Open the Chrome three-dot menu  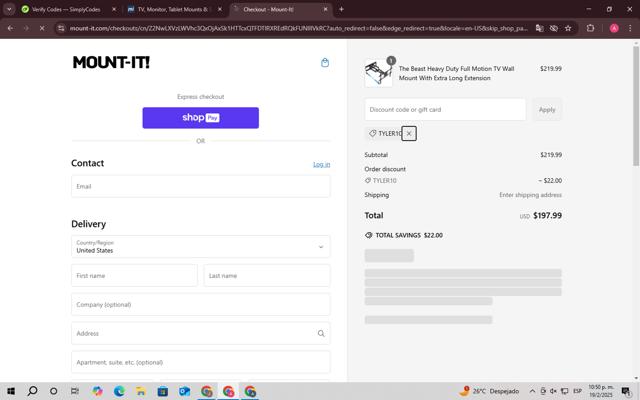[x=630, y=28]
